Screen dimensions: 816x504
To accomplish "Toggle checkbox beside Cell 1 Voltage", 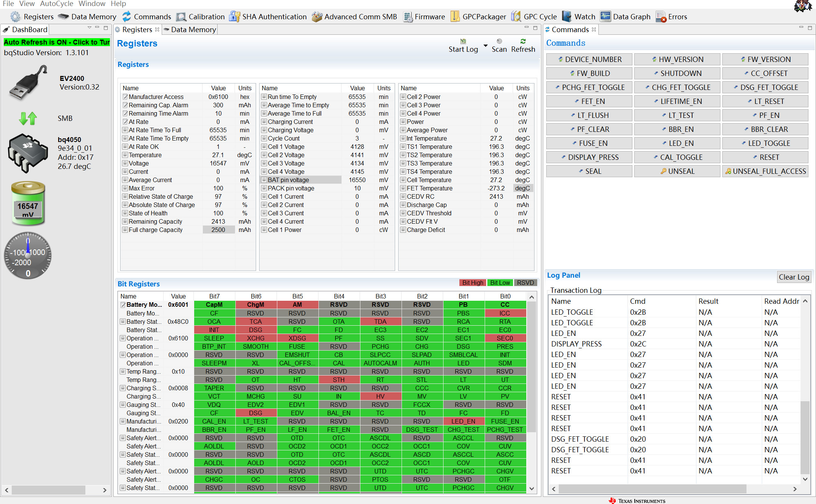I will click(x=264, y=147).
